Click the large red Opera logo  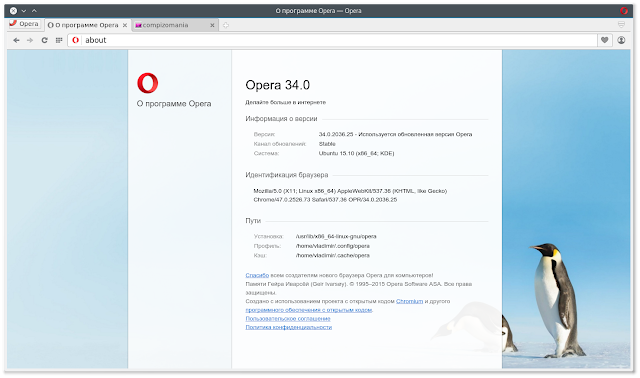pyautogui.click(x=148, y=83)
